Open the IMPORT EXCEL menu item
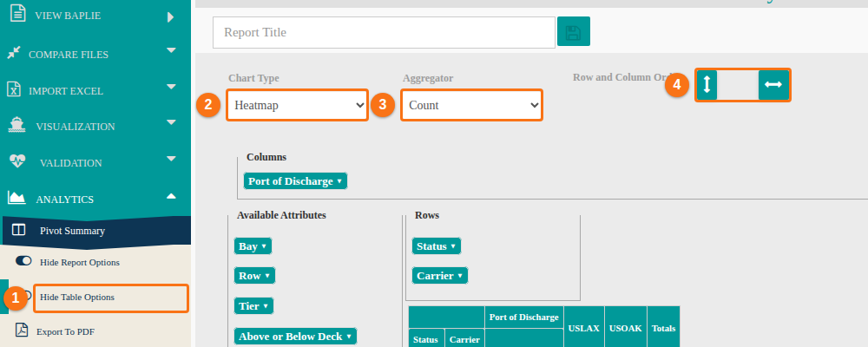Screen dimensions: 868x347 (x=66, y=91)
